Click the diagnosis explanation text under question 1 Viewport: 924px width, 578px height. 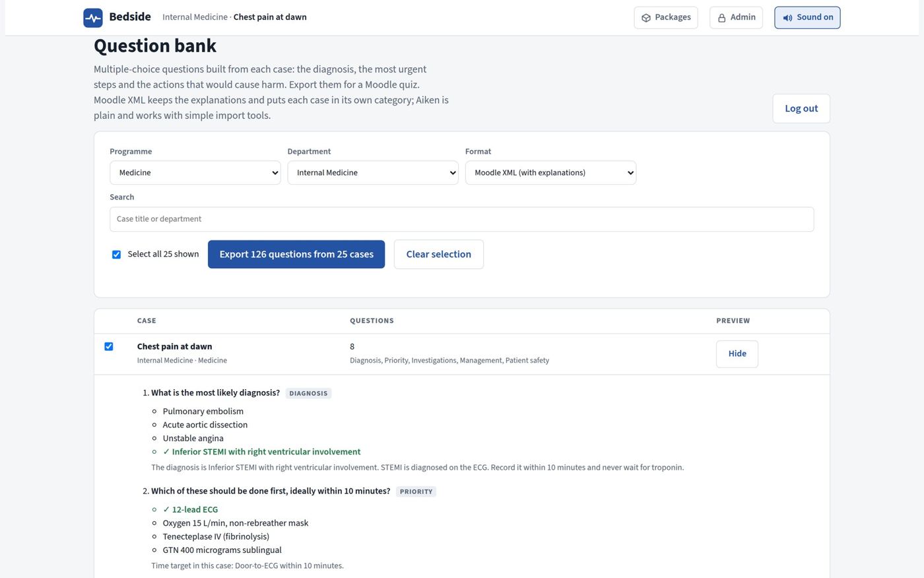[x=418, y=468]
